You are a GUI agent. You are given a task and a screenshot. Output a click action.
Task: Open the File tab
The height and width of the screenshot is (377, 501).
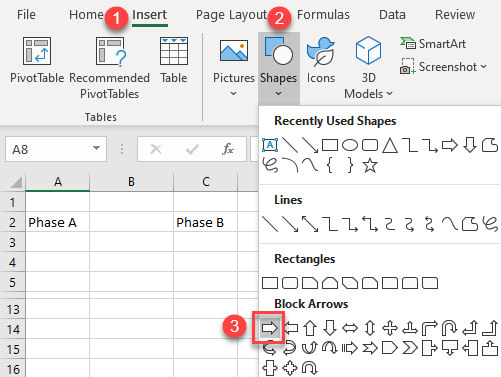(x=26, y=15)
